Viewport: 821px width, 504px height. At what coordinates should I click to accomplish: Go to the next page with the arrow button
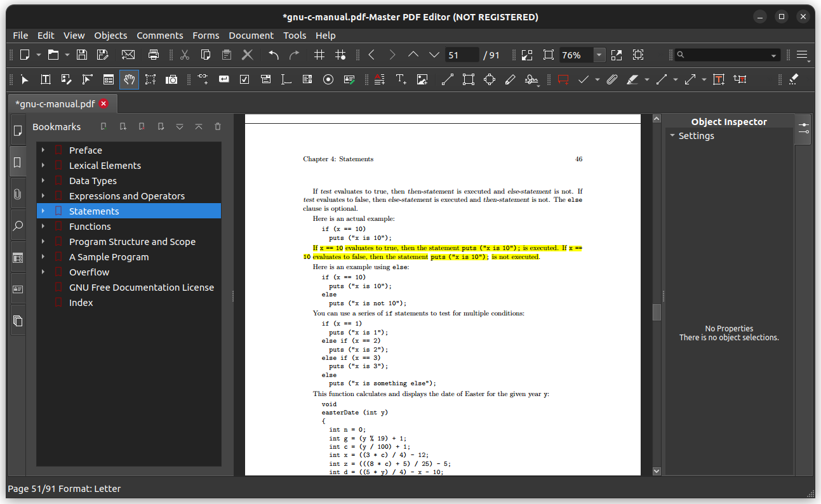392,55
